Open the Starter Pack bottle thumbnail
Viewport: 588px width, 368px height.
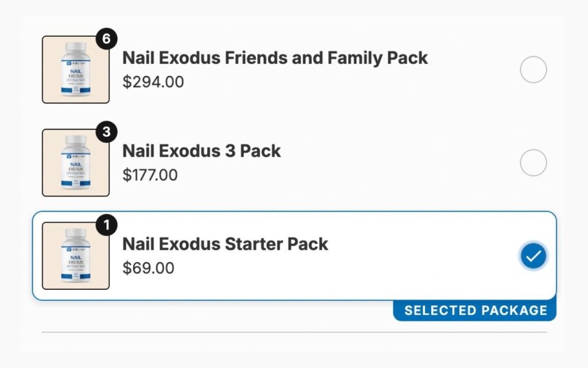[x=76, y=256]
